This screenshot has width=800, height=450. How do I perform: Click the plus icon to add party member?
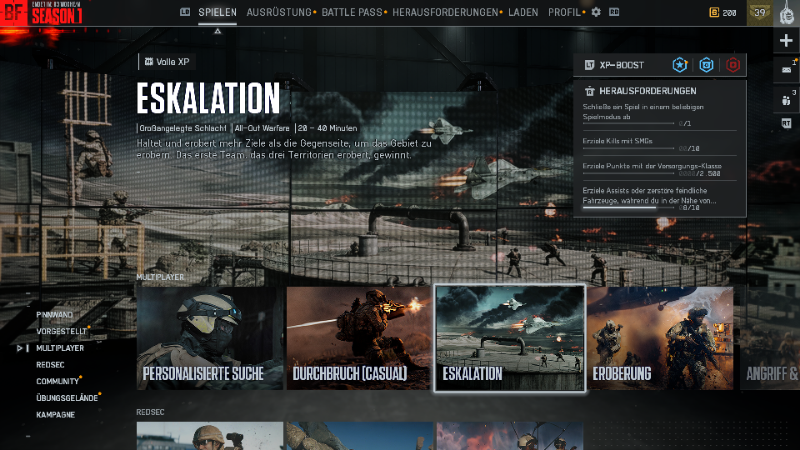point(787,40)
